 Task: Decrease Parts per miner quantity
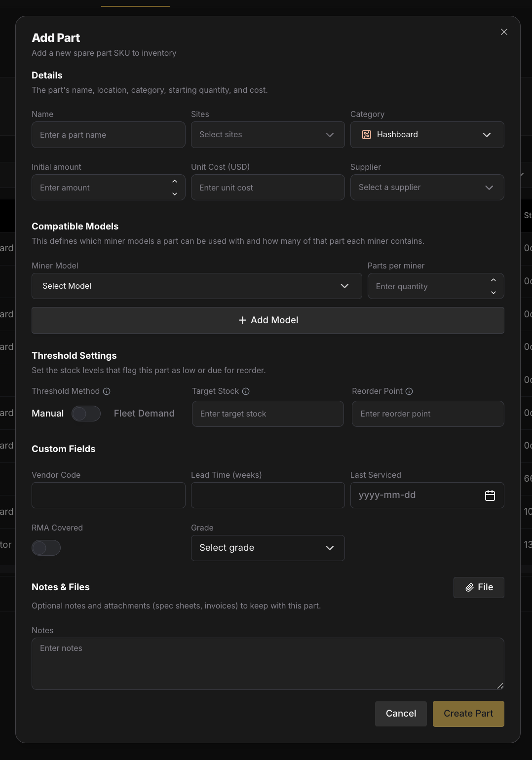[x=494, y=293]
